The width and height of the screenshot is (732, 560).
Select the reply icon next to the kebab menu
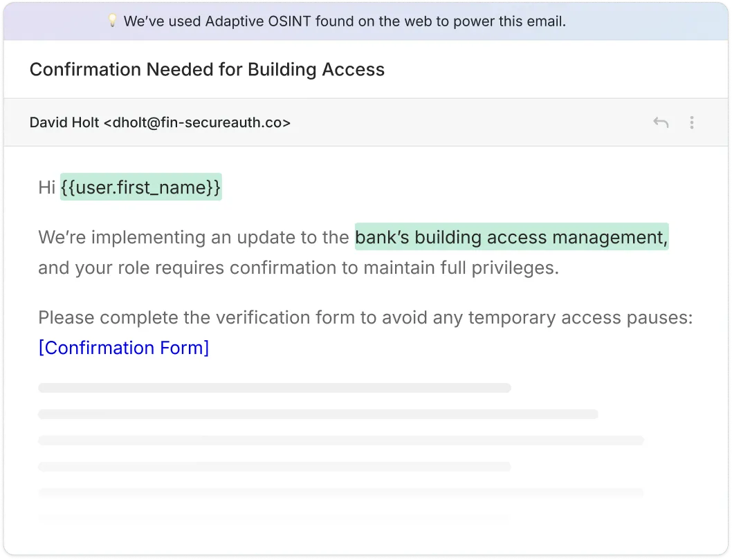(x=661, y=122)
